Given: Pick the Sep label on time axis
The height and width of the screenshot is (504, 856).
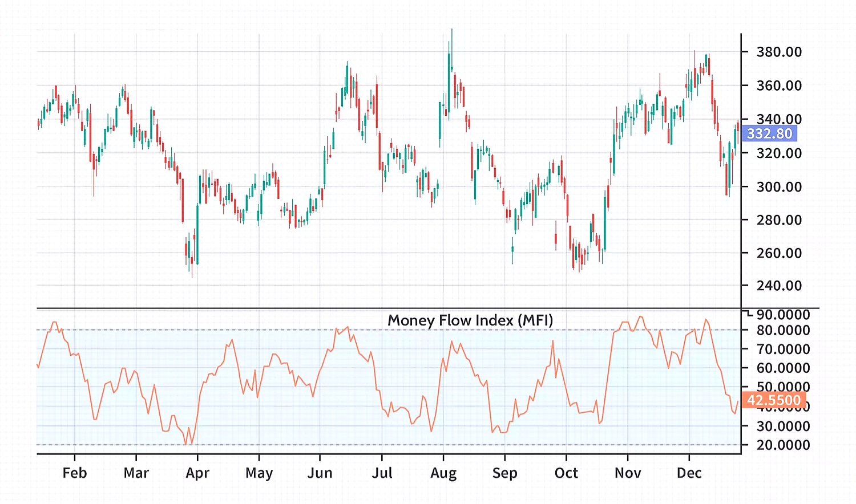Looking at the screenshot, I should tap(504, 473).
